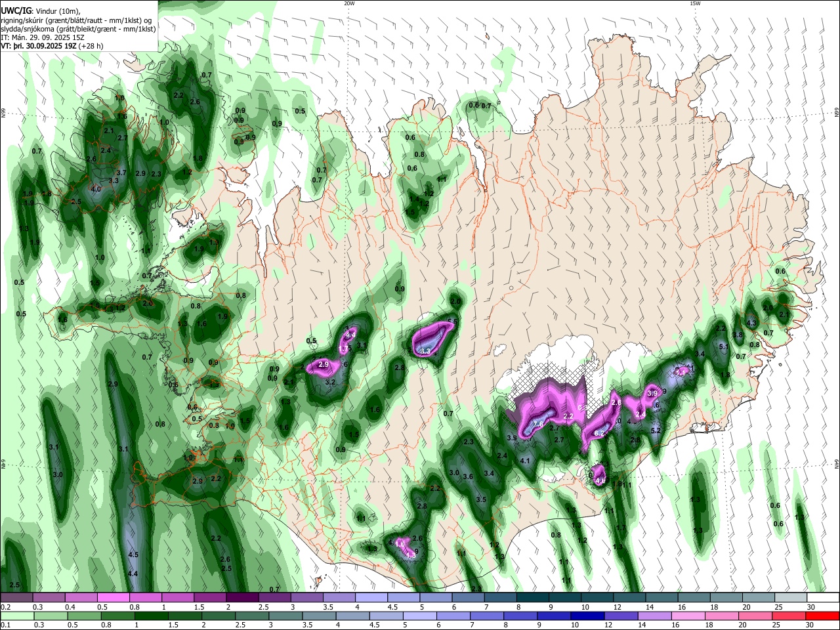Click the '0.4' label in the legend

[70, 607]
